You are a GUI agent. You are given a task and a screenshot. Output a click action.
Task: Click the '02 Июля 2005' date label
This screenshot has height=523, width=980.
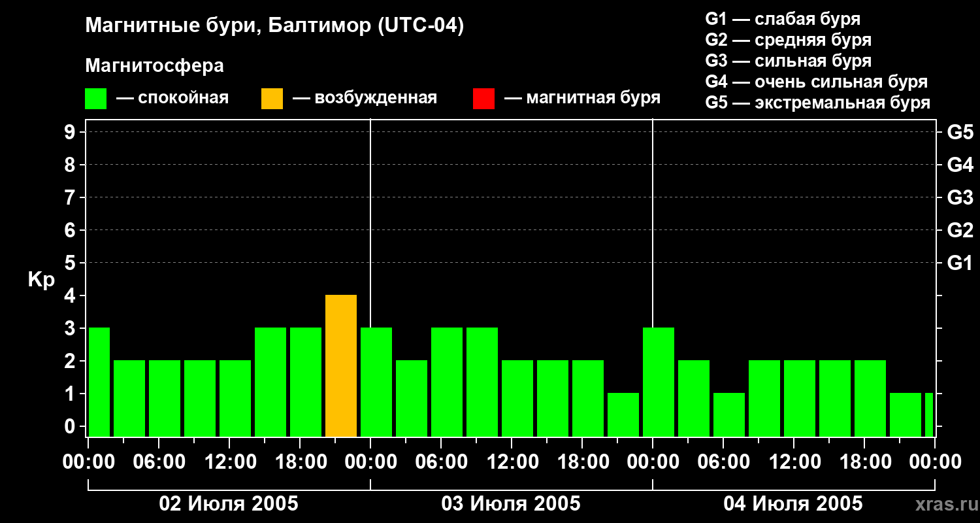pyautogui.click(x=229, y=504)
